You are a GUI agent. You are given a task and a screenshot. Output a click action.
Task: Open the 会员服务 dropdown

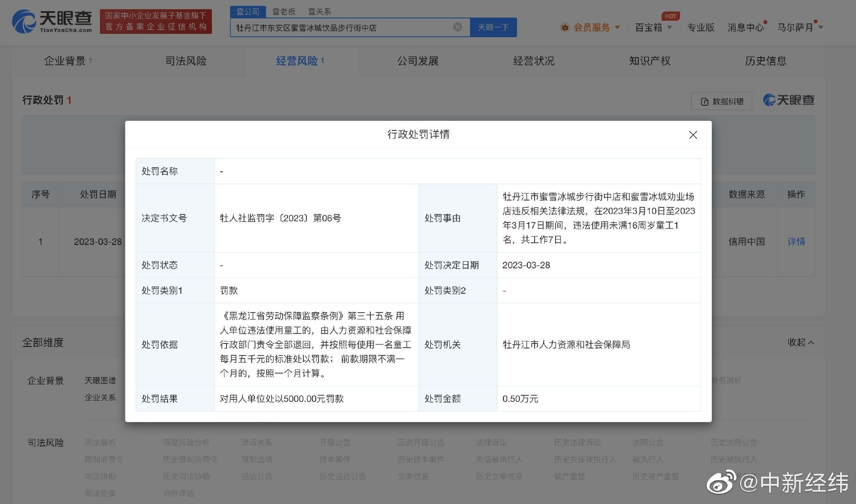596,28
